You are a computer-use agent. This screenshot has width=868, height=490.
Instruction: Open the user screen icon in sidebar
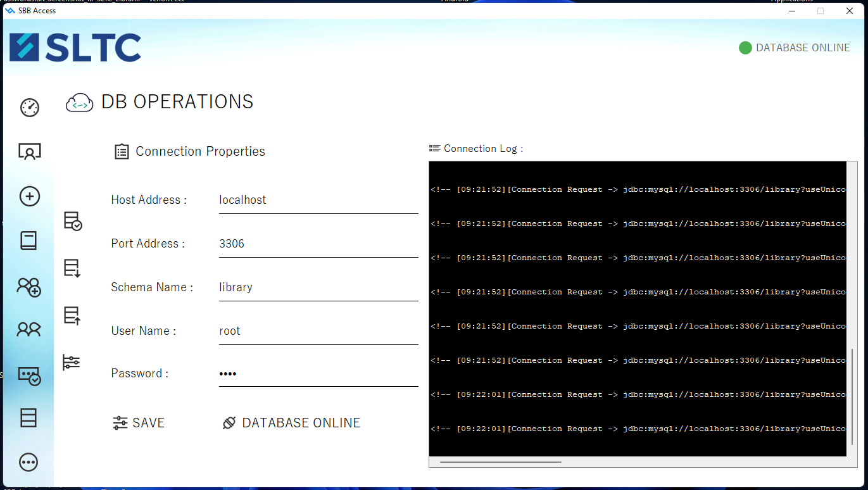(x=30, y=152)
